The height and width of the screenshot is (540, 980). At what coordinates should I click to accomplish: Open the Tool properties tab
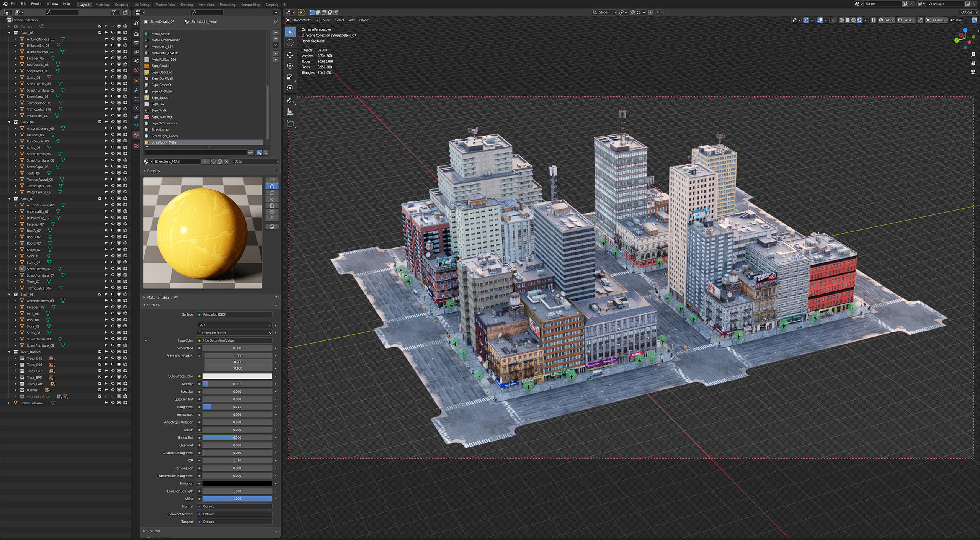point(136,23)
